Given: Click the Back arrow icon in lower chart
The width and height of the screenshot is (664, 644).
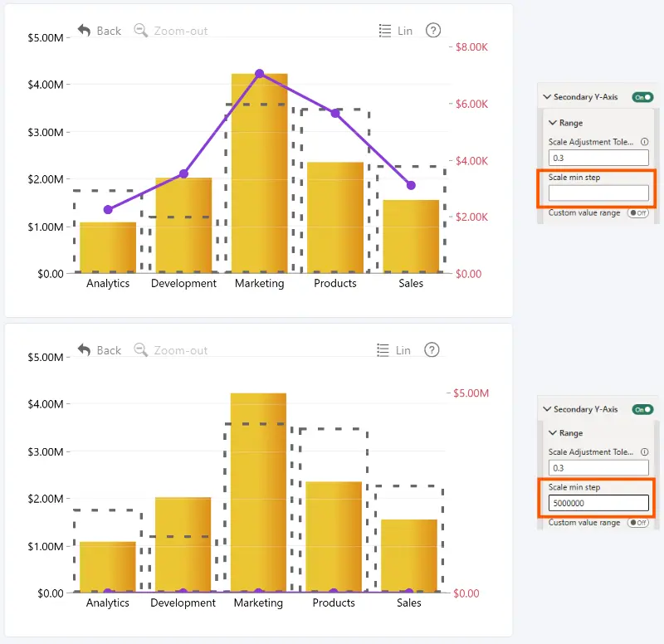Looking at the screenshot, I should click(85, 350).
